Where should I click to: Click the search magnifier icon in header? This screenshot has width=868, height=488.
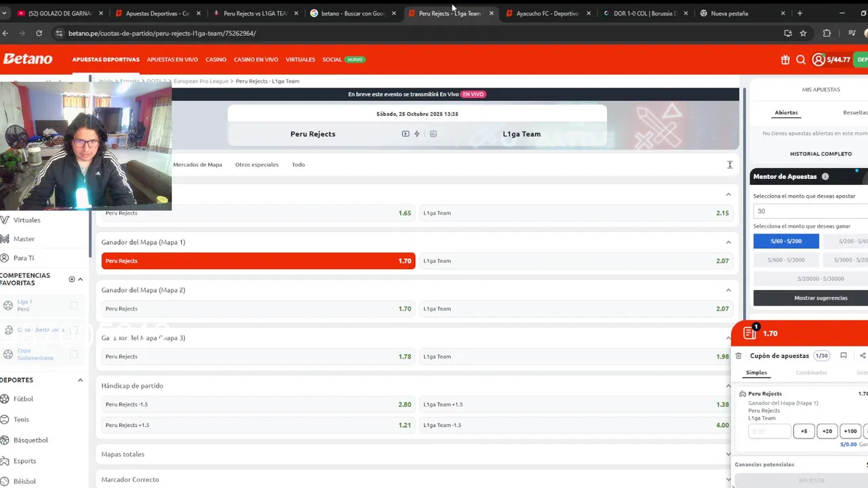801,60
